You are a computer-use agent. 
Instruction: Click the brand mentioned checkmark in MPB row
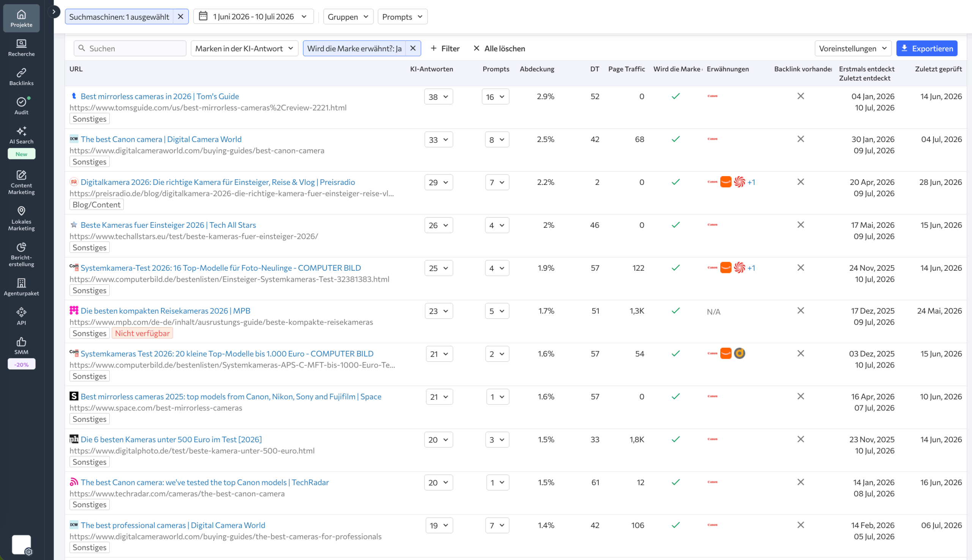[x=675, y=311]
